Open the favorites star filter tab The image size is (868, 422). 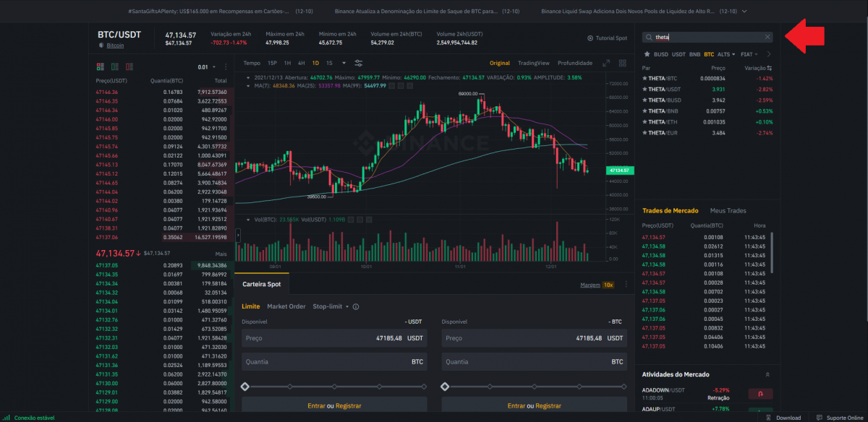pos(647,54)
